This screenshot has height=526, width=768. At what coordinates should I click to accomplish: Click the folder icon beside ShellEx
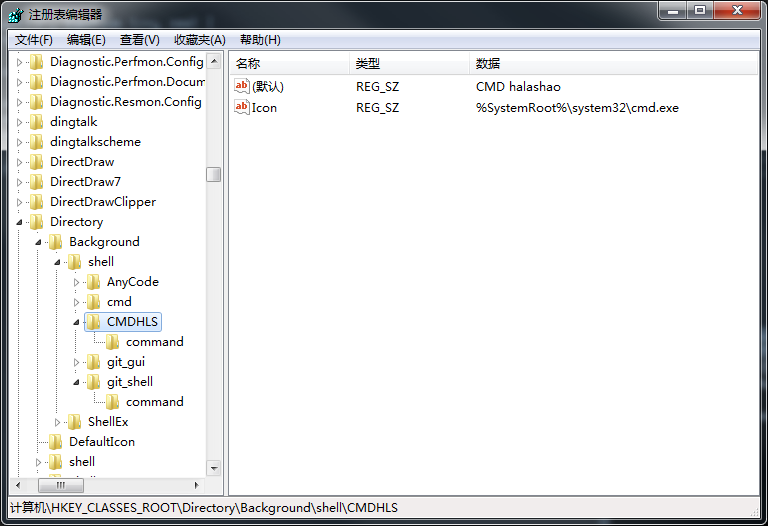[x=74, y=422]
